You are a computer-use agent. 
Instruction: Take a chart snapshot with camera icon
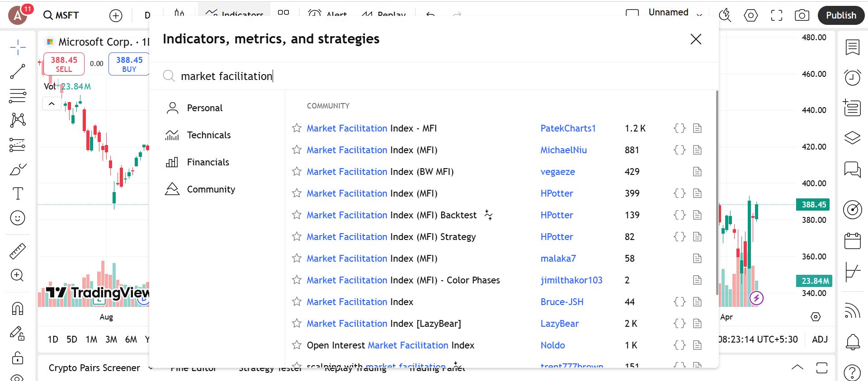click(802, 15)
